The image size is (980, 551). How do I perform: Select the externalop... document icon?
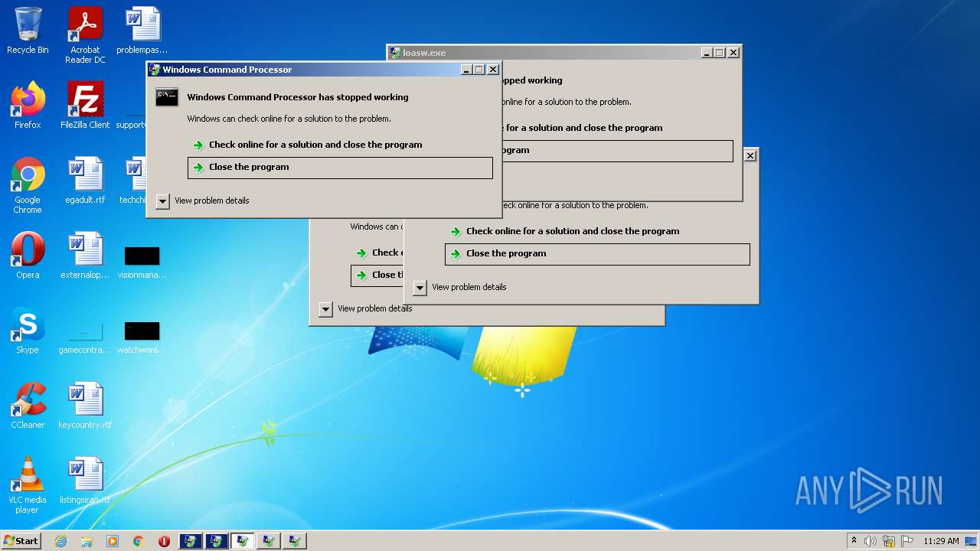point(85,256)
